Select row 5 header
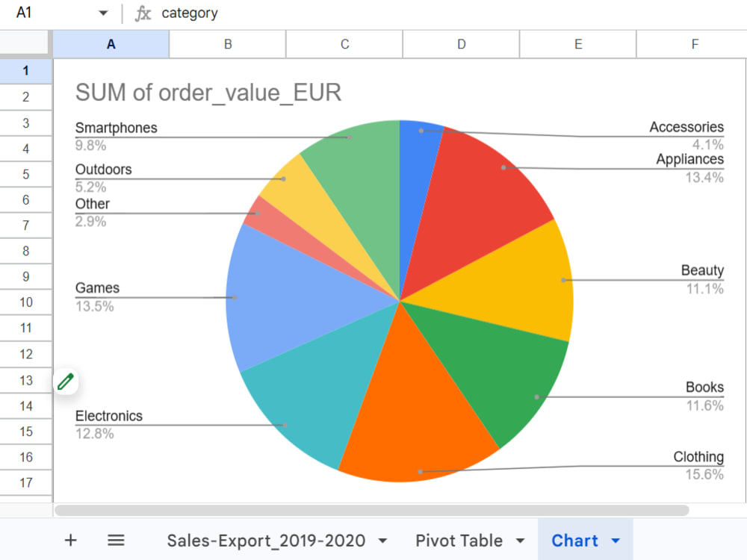This screenshot has height=560, width=747. point(25,174)
